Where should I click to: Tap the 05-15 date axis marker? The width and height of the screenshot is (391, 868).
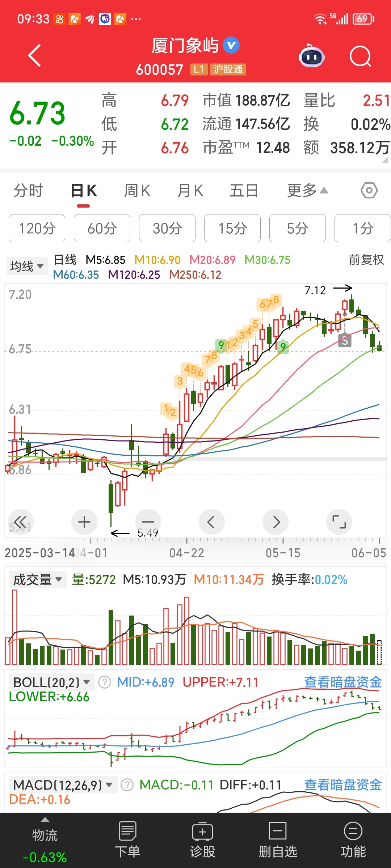click(x=283, y=553)
